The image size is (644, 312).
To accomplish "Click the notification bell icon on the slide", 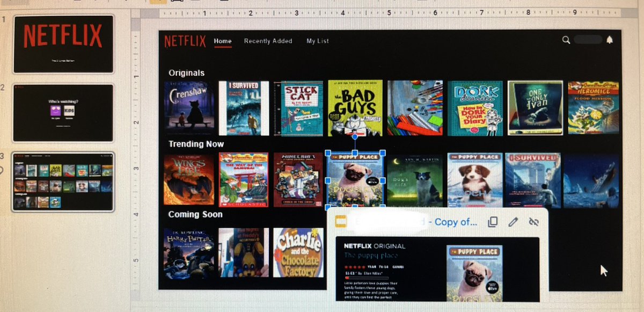I will coord(609,40).
